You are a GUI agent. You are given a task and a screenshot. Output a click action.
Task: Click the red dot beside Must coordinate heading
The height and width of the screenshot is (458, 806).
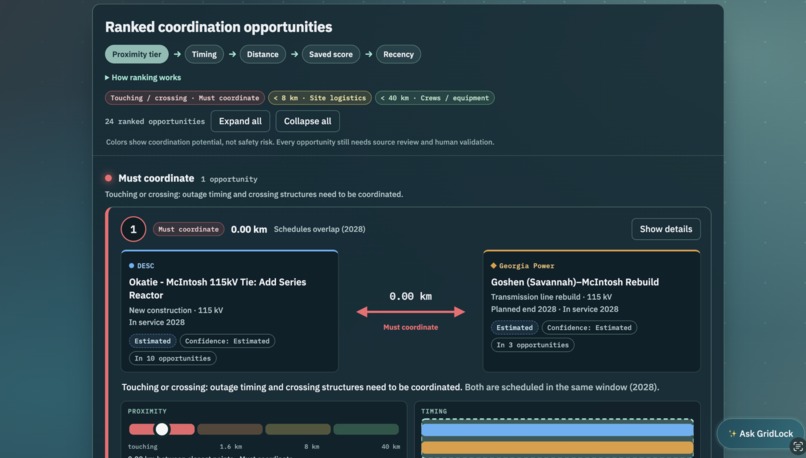(x=108, y=178)
